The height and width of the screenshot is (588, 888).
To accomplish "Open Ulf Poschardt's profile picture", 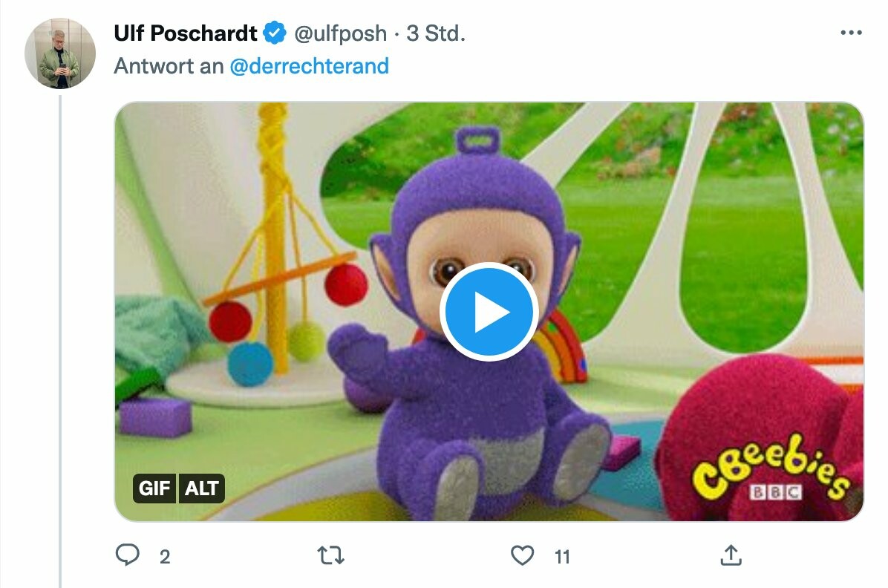I will (x=60, y=53).
